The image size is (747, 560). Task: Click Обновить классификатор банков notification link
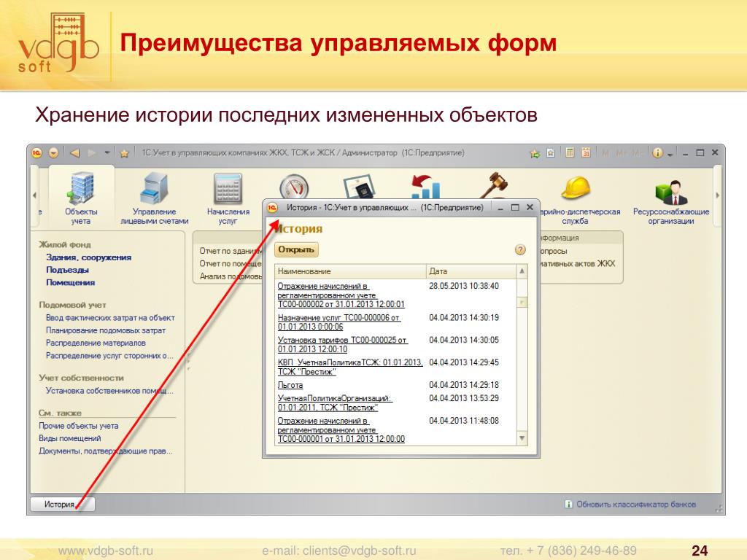(636, 505)
